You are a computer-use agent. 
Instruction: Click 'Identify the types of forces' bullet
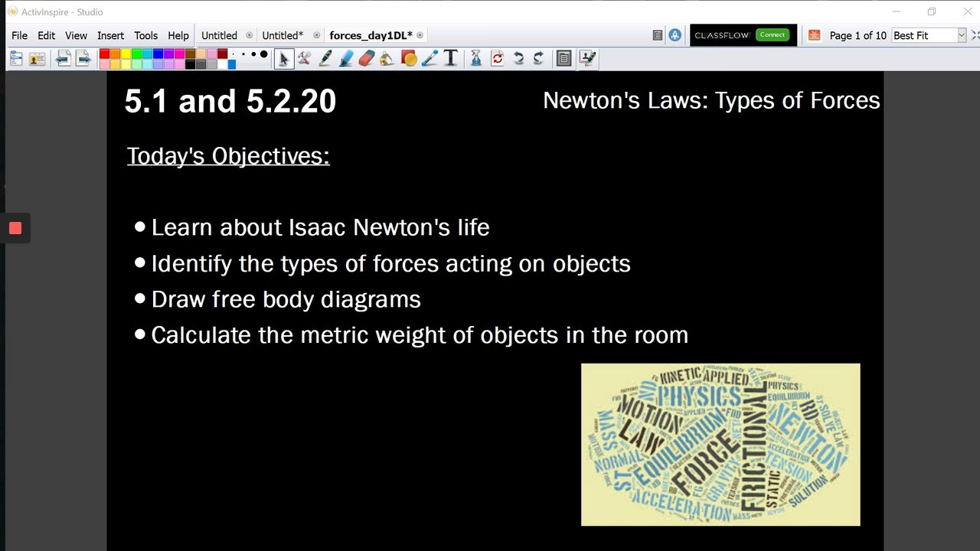390,263
